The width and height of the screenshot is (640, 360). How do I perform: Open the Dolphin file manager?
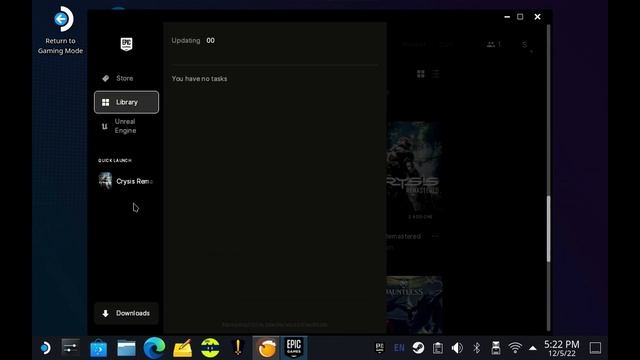[126, 348]
